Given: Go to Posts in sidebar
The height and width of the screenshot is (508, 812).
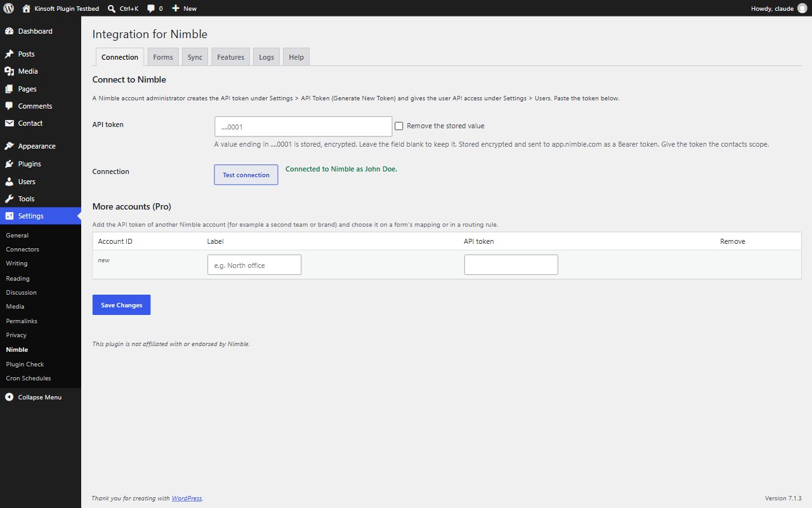Looking at the screenshot, I should (x=41, y=54).
